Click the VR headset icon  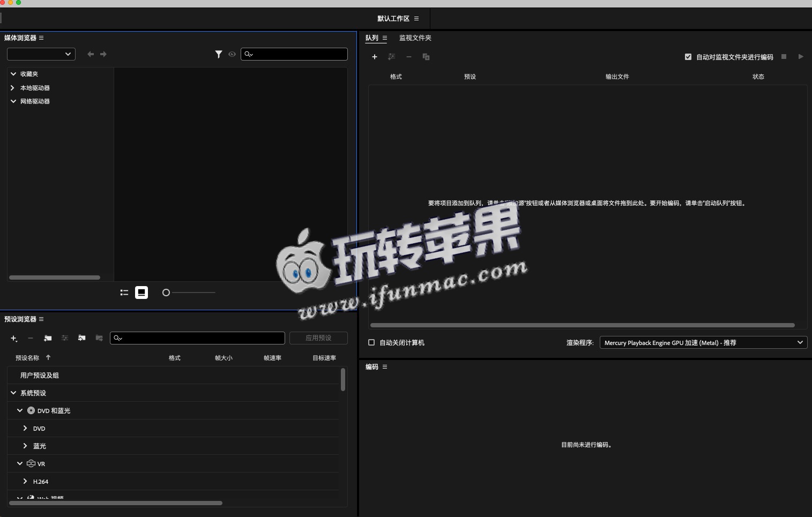pyautogui.click(x=31, y=464)
